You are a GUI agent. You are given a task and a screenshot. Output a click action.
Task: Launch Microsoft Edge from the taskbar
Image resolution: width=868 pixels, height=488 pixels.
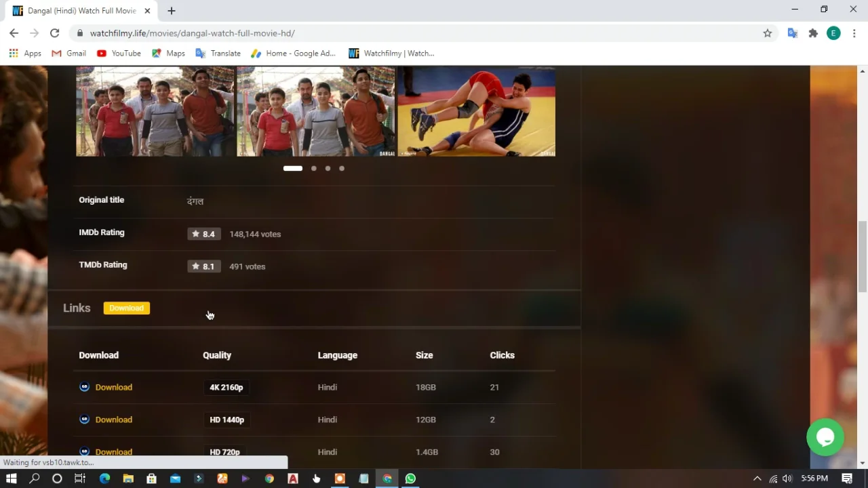click(104, 479)
